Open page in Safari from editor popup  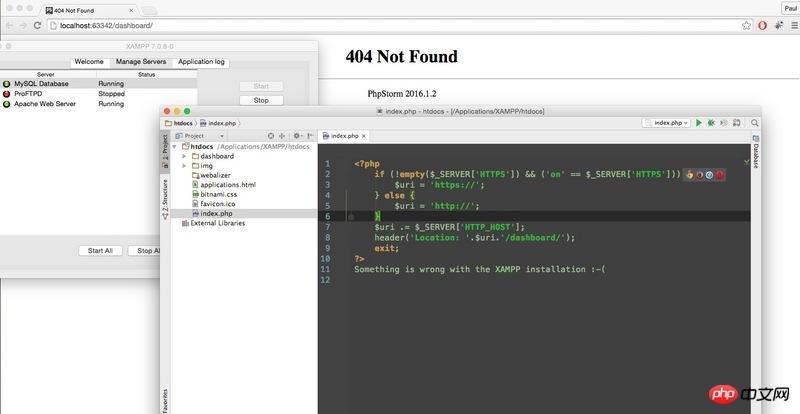click(x=709, y=175)
